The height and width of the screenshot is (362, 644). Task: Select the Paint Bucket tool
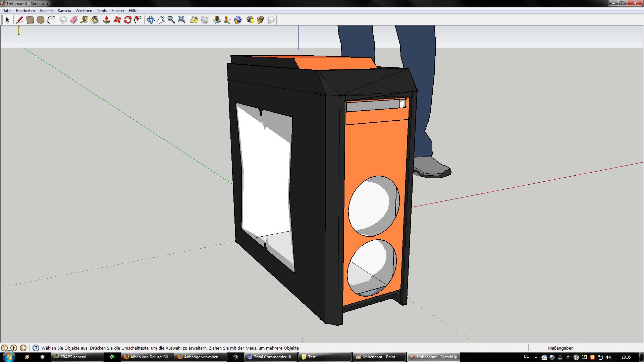(95, 20)
